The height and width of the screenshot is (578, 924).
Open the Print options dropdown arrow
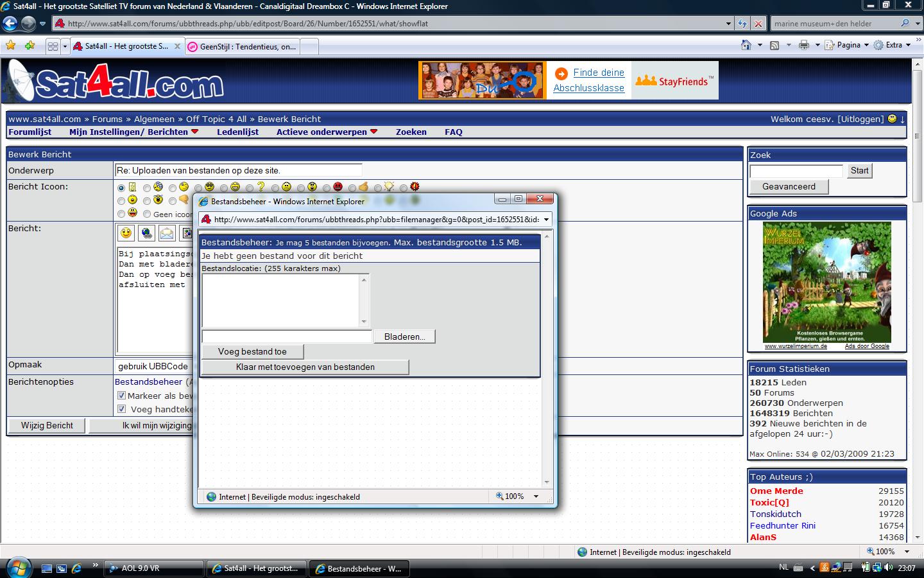point(817,45)
